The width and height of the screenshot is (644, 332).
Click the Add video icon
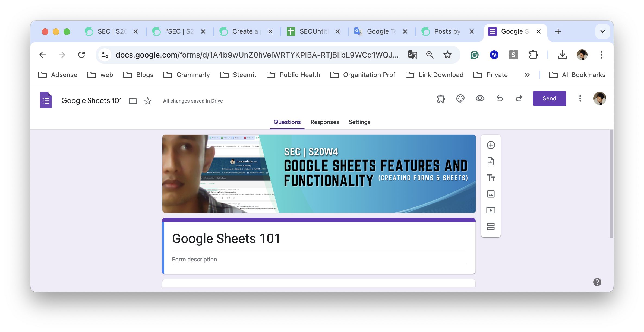click(491, 210)
